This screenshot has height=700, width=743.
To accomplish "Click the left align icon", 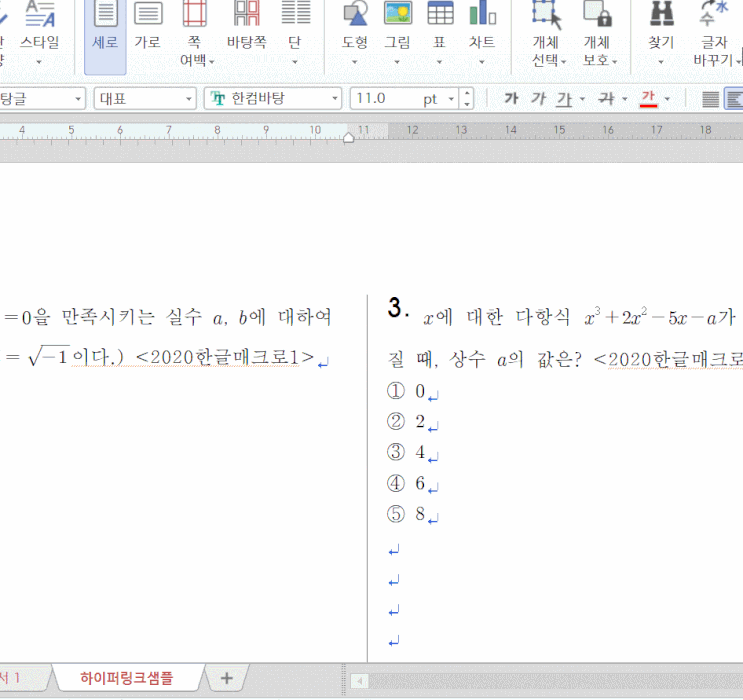I will pyautogui.click(x=734, y=99).
